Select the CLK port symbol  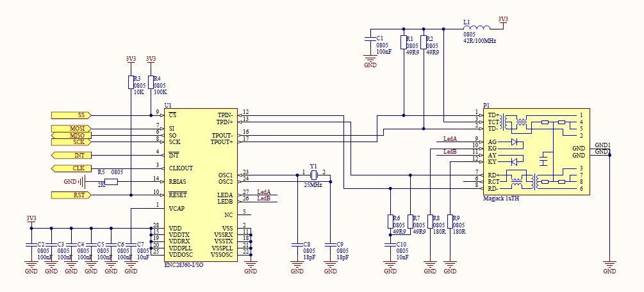tap(71, 168)
